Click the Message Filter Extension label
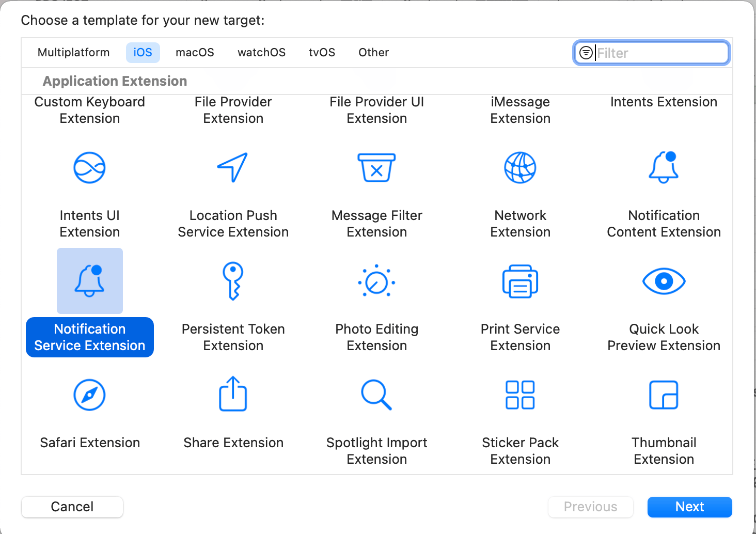 point(377,224)
